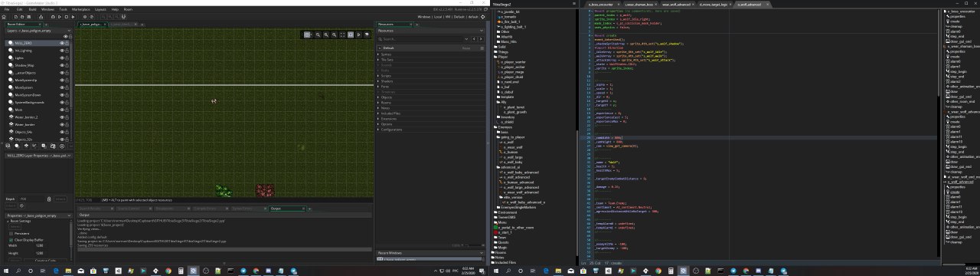Open the Tools menu
Screen dimensions: 980x276
tap(63, 9)
